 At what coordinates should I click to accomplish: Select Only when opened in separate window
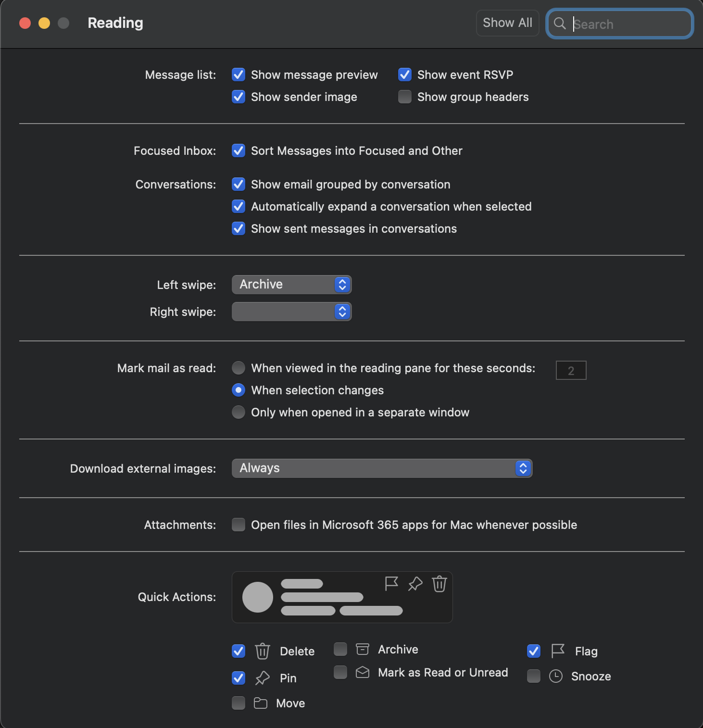pos(238,412)
